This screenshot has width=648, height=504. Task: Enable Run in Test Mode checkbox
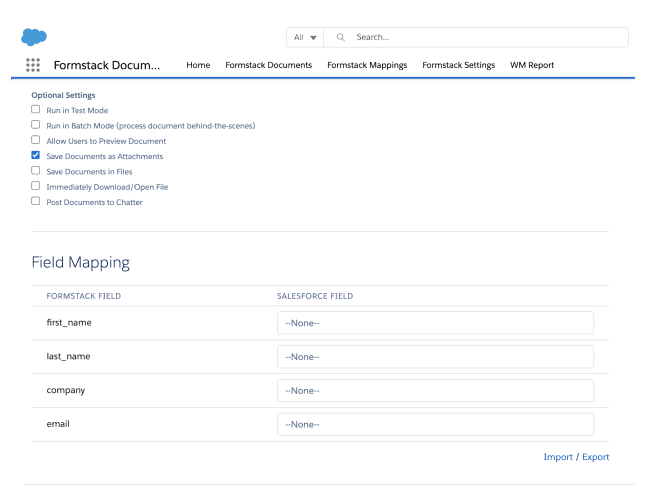coord(36,109)
